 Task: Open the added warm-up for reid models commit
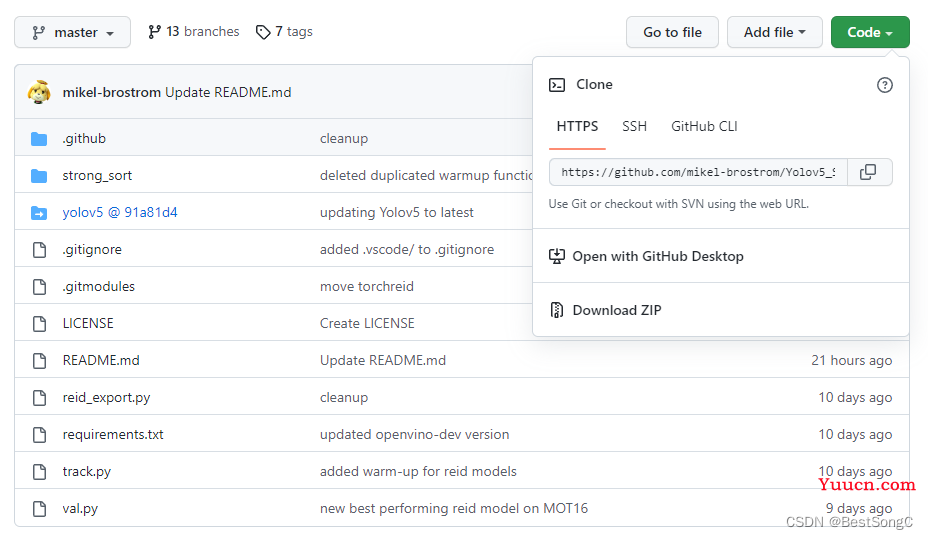tap(418, 472)
